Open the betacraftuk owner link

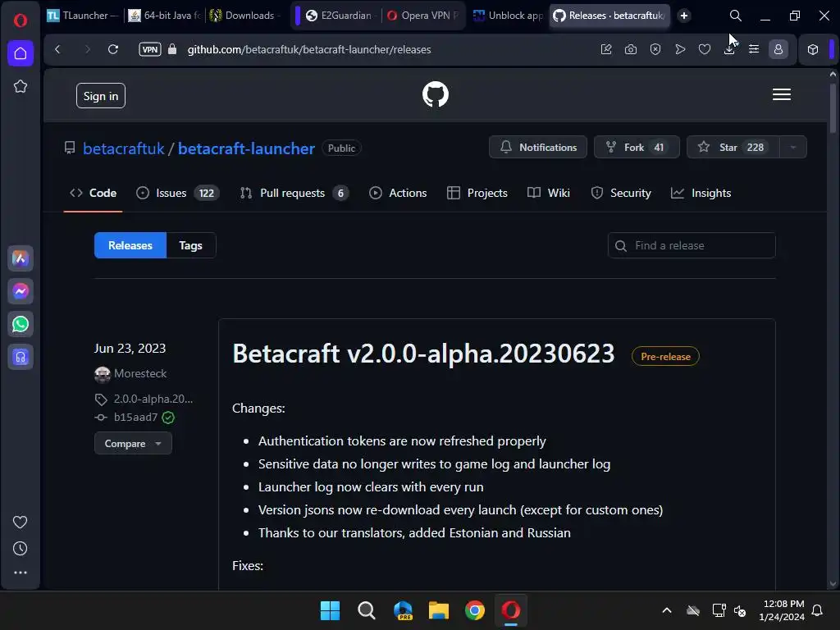coord(123,148)
